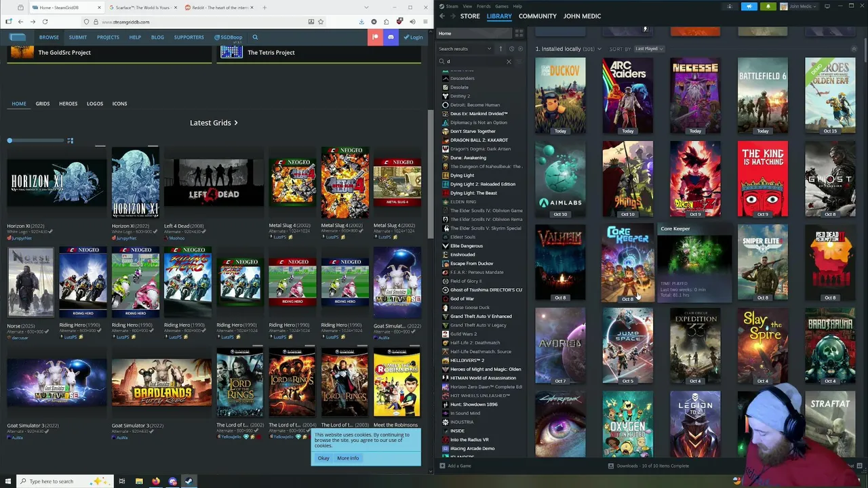This screenshot has height=488, width=868.
Task: Click the recent clock filter icon in Steam
Action: tap(511, 49)
